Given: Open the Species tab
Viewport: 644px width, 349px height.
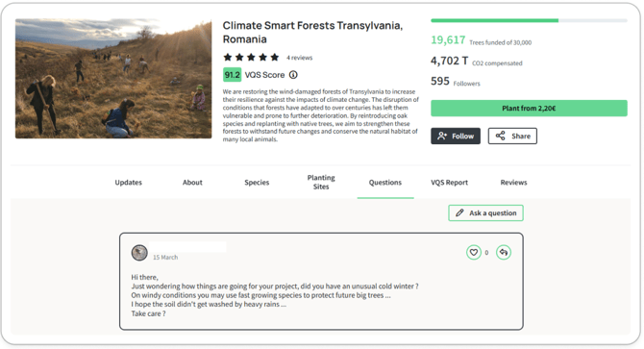Looking at the screenshot, I should (257, 183).
